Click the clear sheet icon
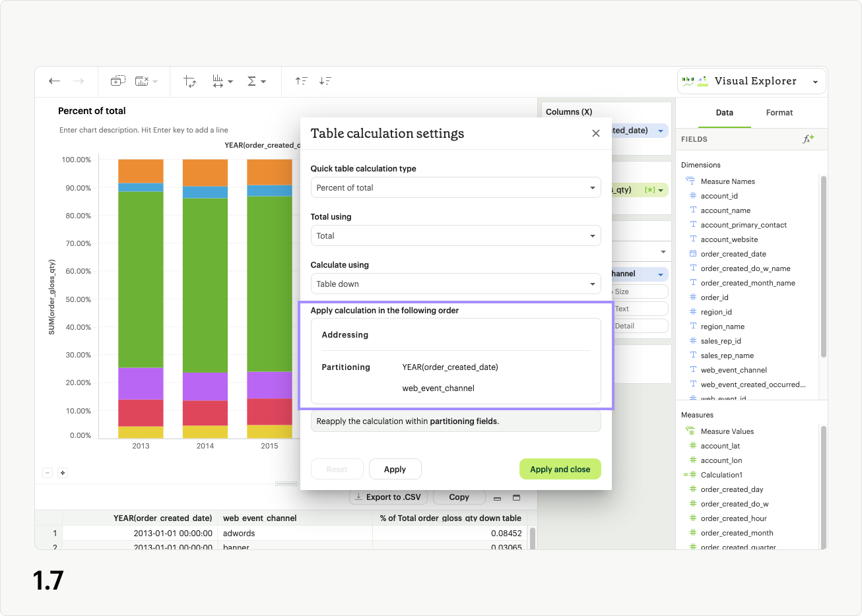This screenshot has height=616, width=862. click(142, 81)
